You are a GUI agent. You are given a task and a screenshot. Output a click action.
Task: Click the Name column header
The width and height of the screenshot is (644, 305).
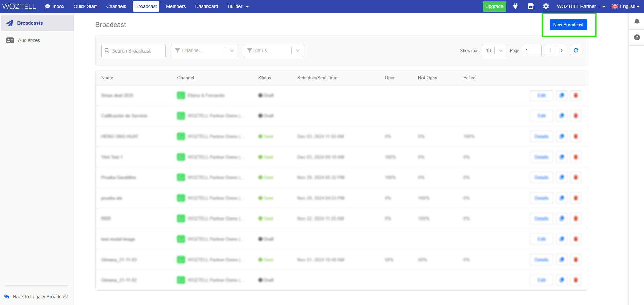(107, 78)
